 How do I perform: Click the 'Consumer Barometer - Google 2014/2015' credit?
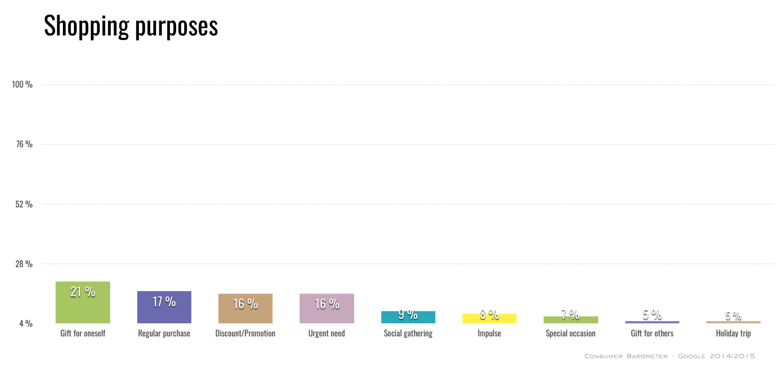click(x=670, y=356)
